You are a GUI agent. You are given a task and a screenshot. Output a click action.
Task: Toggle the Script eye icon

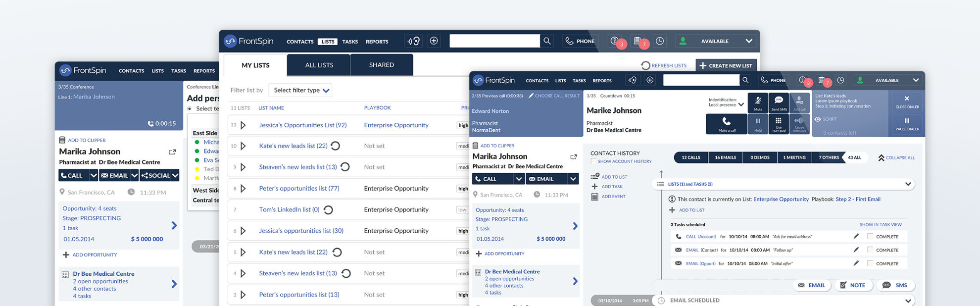point(818,119)
